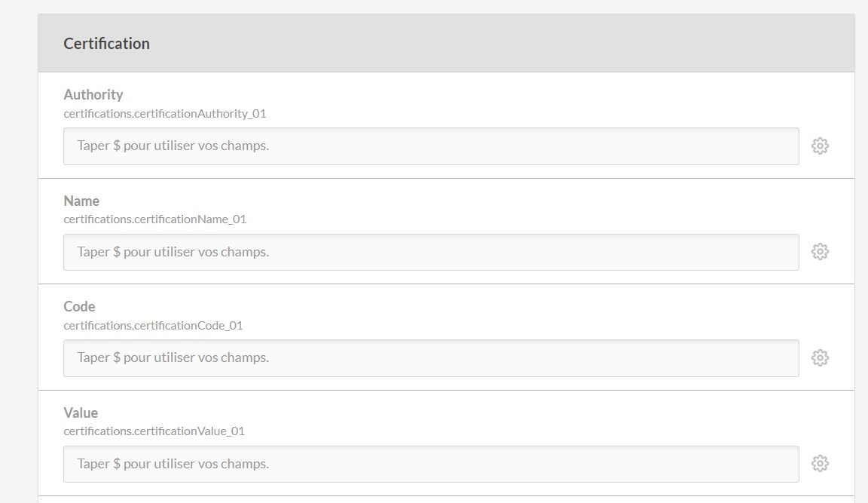Focus the Name text input field
This screenshot has width=868, height=503.
[431, 252]
